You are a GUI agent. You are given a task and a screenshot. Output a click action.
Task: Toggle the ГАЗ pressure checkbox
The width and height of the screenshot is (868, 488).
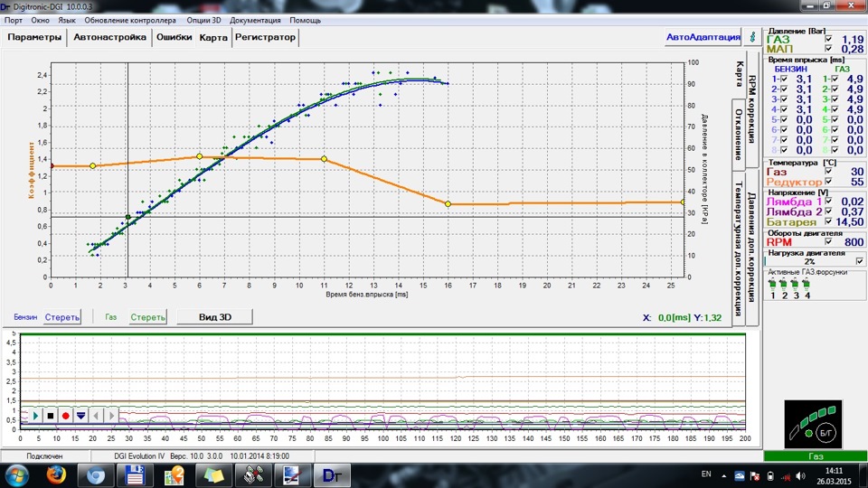pyautogui.click(x=828, y=39)
